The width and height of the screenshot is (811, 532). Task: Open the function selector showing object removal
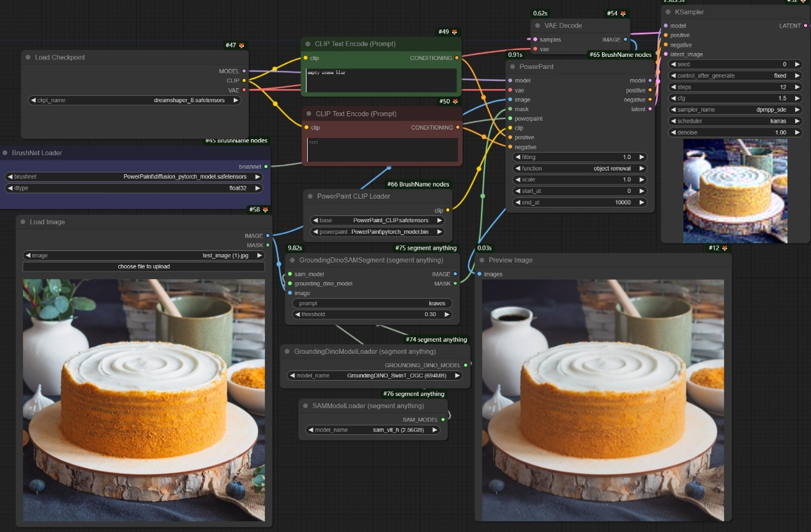coord(580,169)
